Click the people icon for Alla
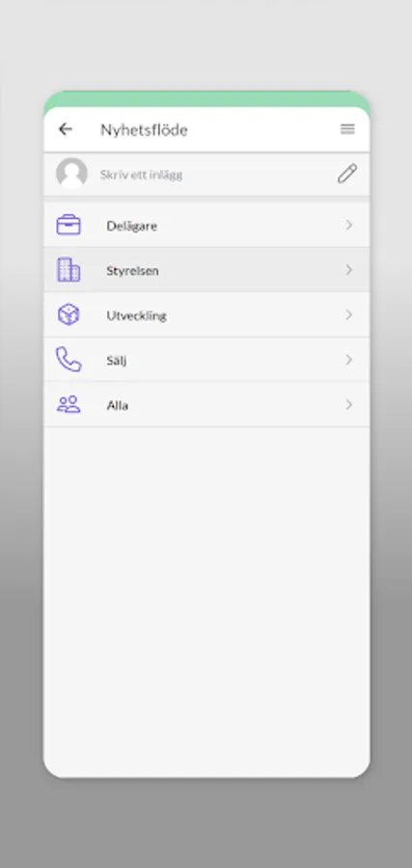The width and height of the screenshot is (412, 868). coord(69,405)
